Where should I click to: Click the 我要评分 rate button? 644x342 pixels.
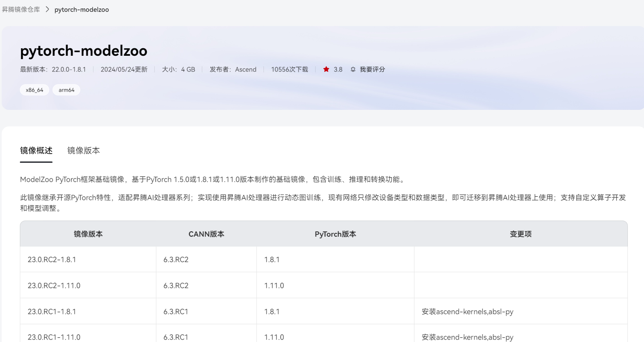pos(372,69)
